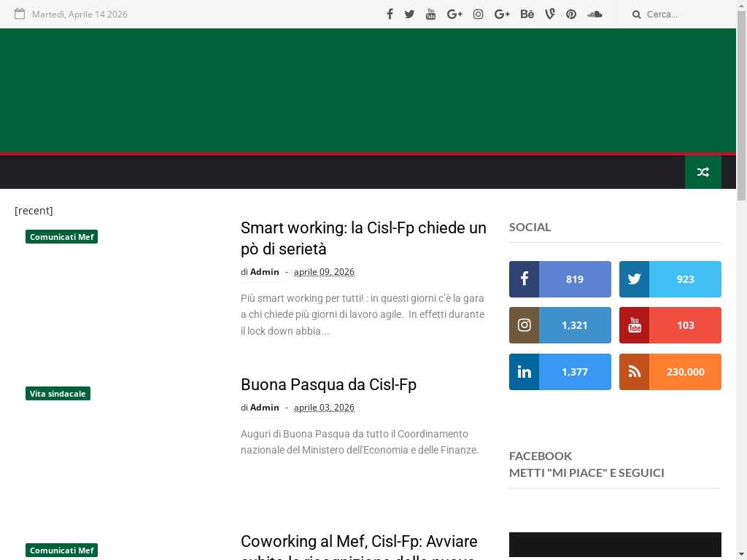747x560 pixels.
Task: Open the 'Buona Pasqua da Cisl-Fp' article
Action: click(x=328, y=384)
